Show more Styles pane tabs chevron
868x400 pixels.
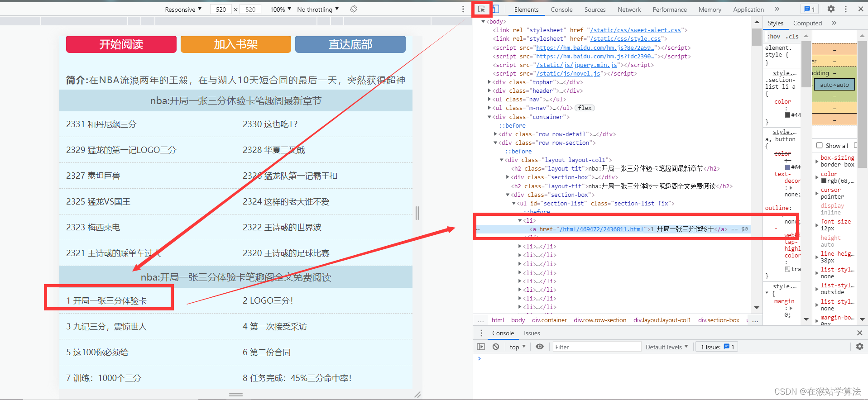(834, 23)
